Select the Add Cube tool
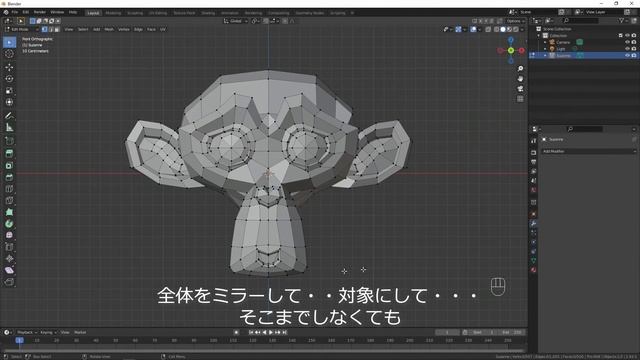This screenshot has width=640, height=360. click(x=9, y=141)
